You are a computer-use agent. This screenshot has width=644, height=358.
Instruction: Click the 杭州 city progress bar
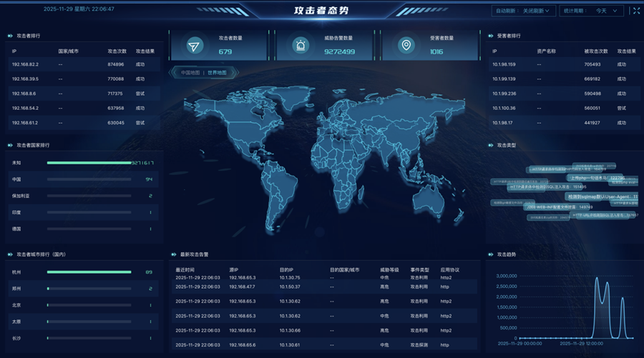pyautogui.click(x=89, y=272)
